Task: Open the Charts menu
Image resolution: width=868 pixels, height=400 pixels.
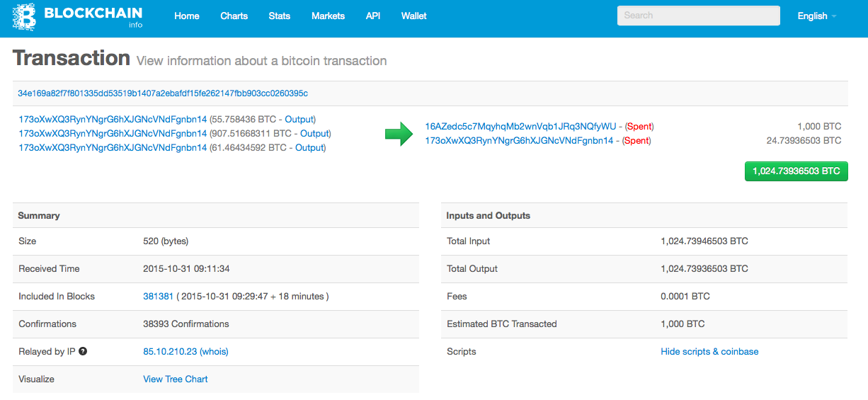Action: [x=234, y=16]
